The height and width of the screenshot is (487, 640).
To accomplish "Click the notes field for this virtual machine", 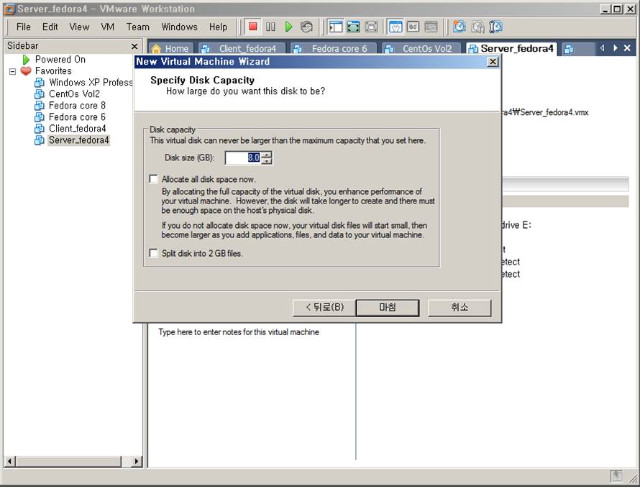I will pyautogui.click(x=239, y=332).
